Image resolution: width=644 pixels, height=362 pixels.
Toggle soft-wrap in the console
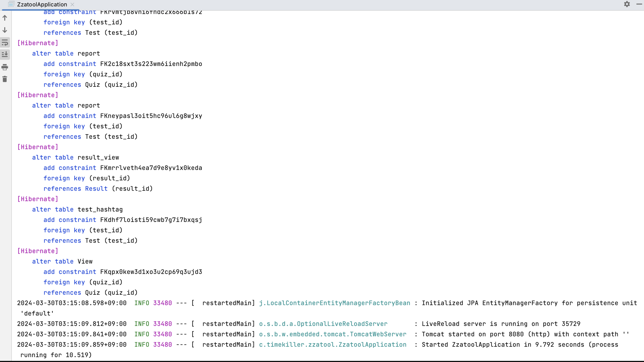click(x=5, y=43)
